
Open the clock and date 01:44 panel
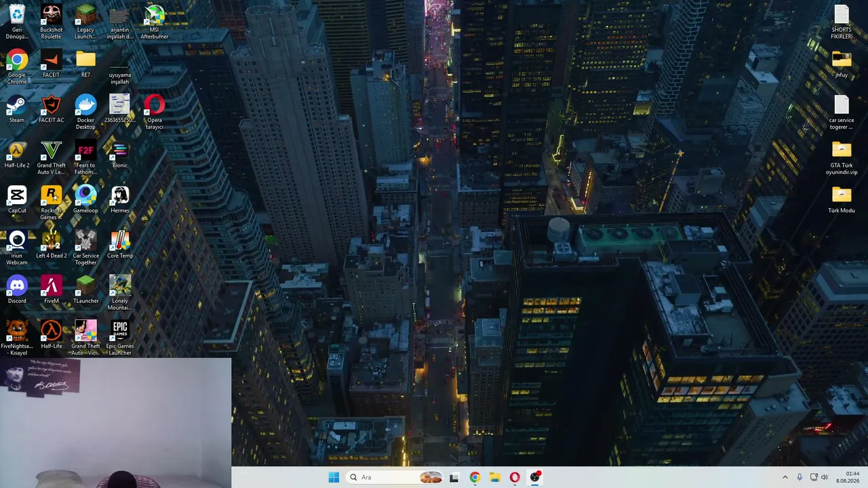tap(848, 477)
